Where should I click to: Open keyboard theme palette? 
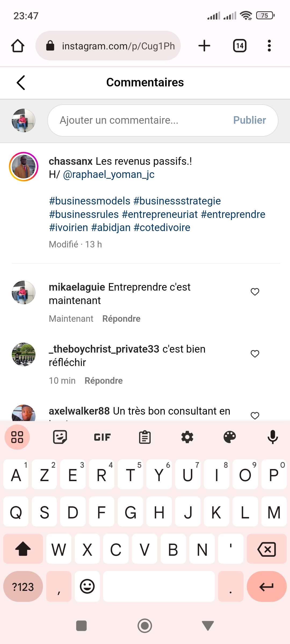(x=230, y=437)
